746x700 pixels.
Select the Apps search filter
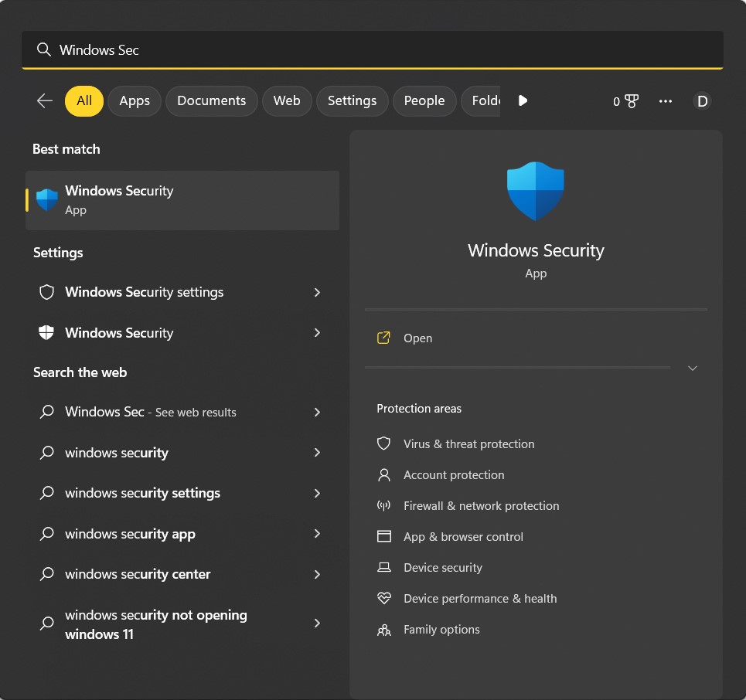coord(134,100)
